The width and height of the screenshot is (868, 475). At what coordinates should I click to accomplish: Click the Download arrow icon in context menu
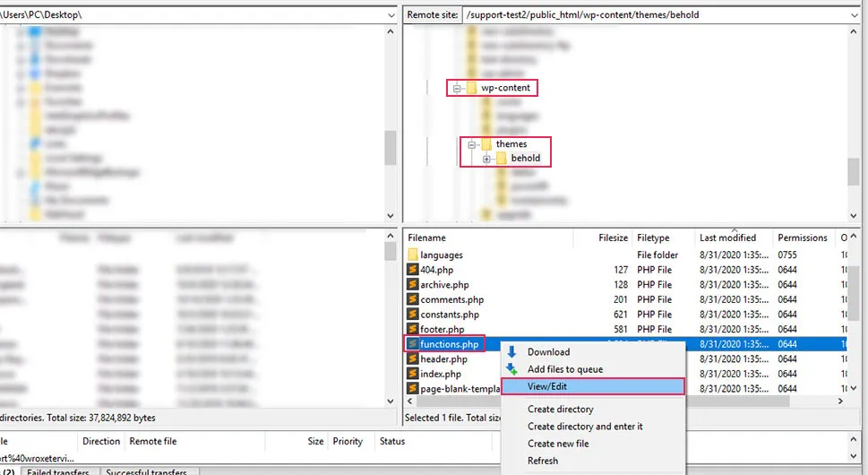pyautogui.click(x=512, y=351)
